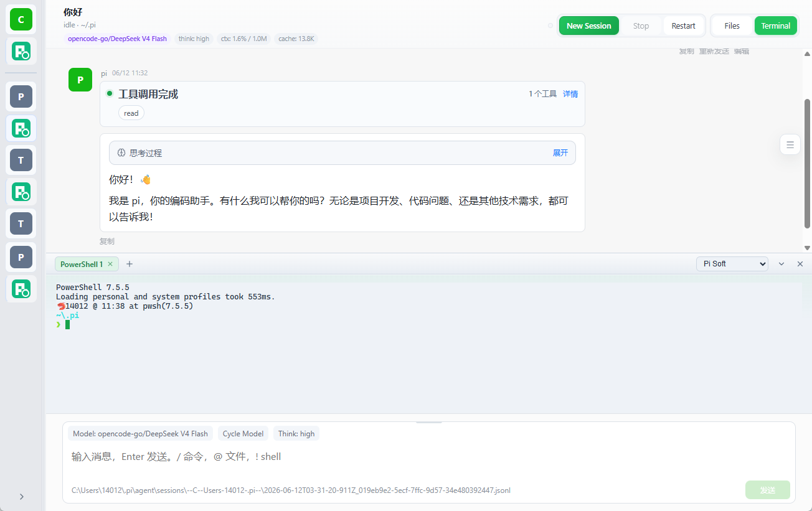The height and width of the screenshot is (511, 812).
Task: Click the '~\.pi' path in the terminal
Action: pos(68,316)
